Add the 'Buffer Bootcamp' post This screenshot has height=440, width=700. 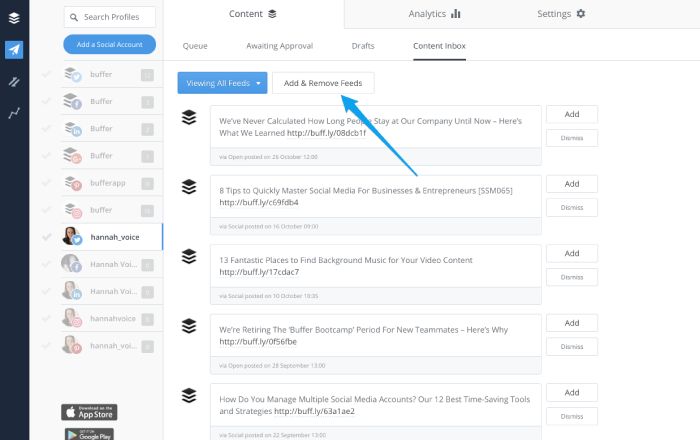[x=572, y=323]
